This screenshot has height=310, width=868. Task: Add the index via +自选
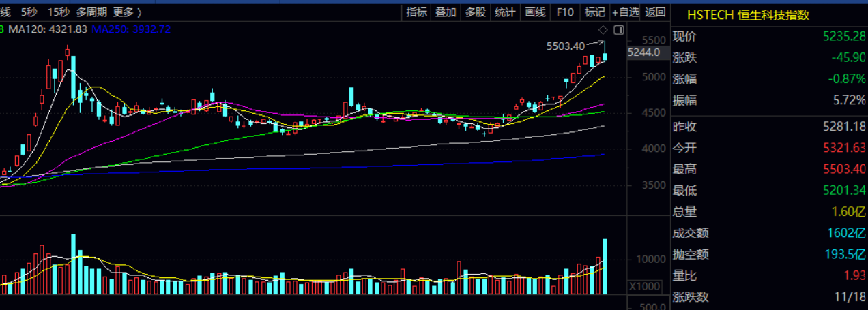pos(626,12)
